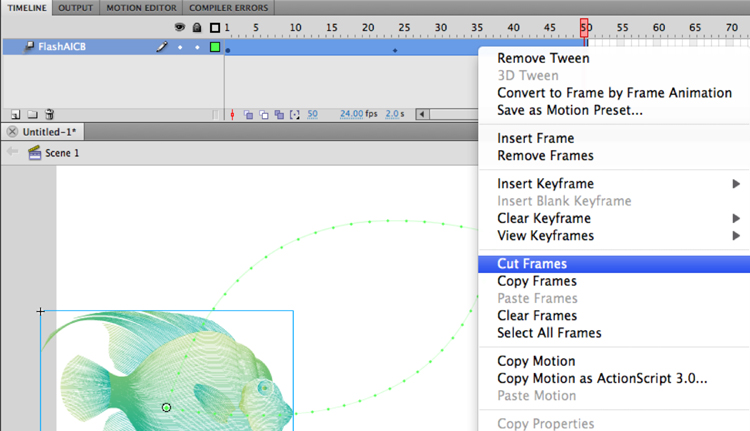Choose Clear Frames menu item
750x431 pixels.
[x=537, y=316]
